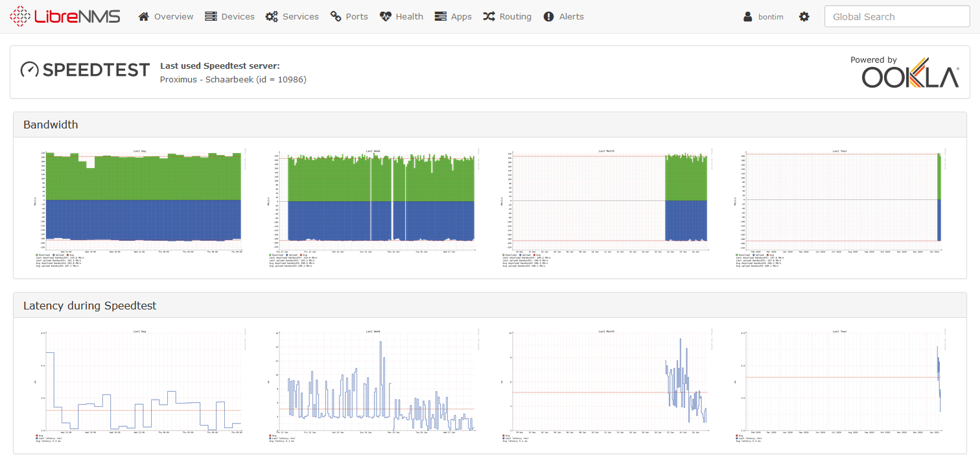This screenshot has height=471, width=980.
Task: Click the Devices server icon
Action: pyautogui.click(x=211, y=17)
